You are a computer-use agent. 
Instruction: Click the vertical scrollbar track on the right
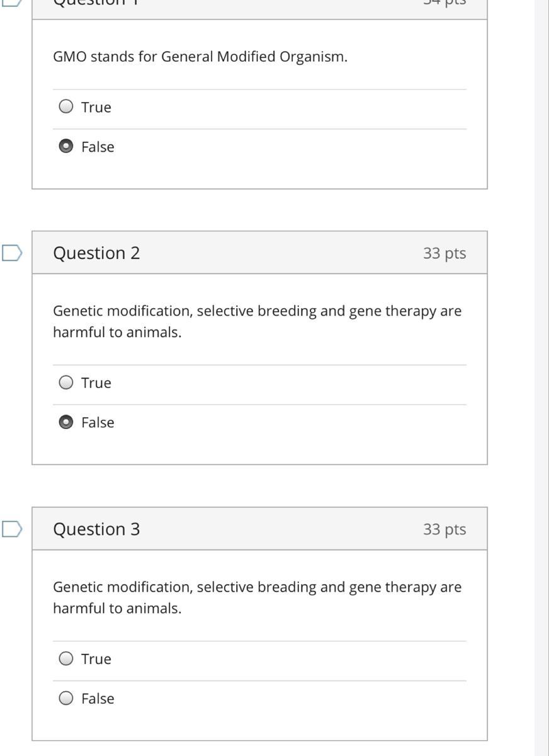(541, 378)
